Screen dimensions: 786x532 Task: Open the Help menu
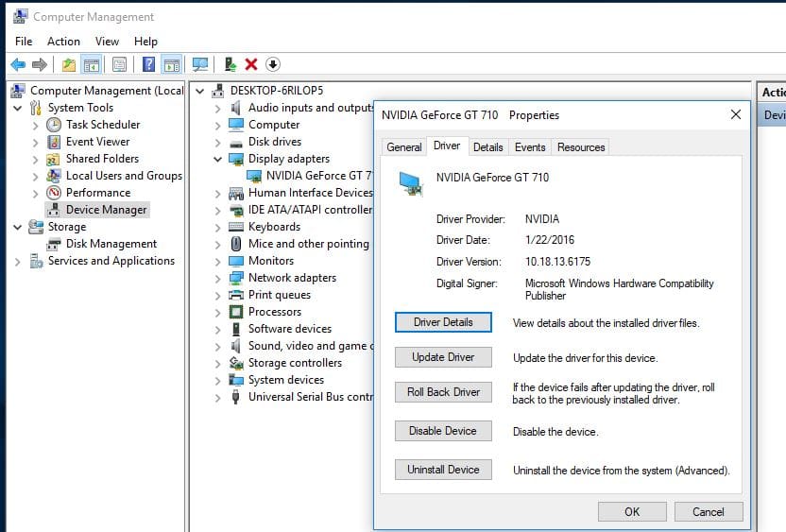(x=145, y=42)
